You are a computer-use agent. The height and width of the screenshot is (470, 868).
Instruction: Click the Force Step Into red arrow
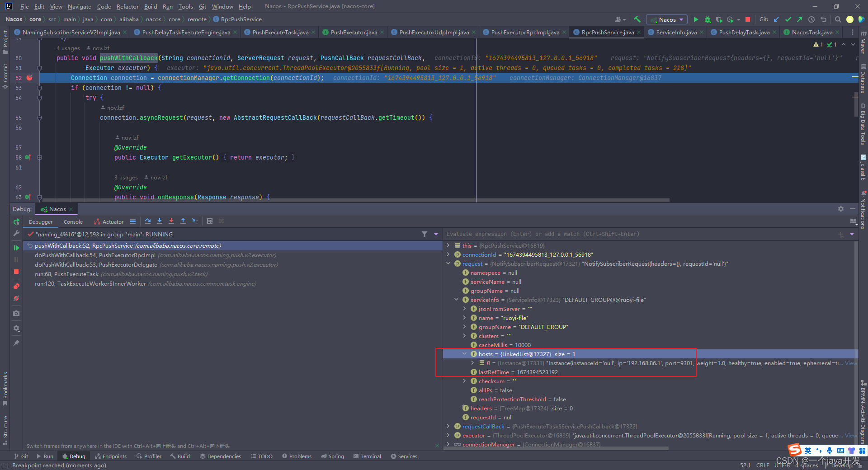171,221
